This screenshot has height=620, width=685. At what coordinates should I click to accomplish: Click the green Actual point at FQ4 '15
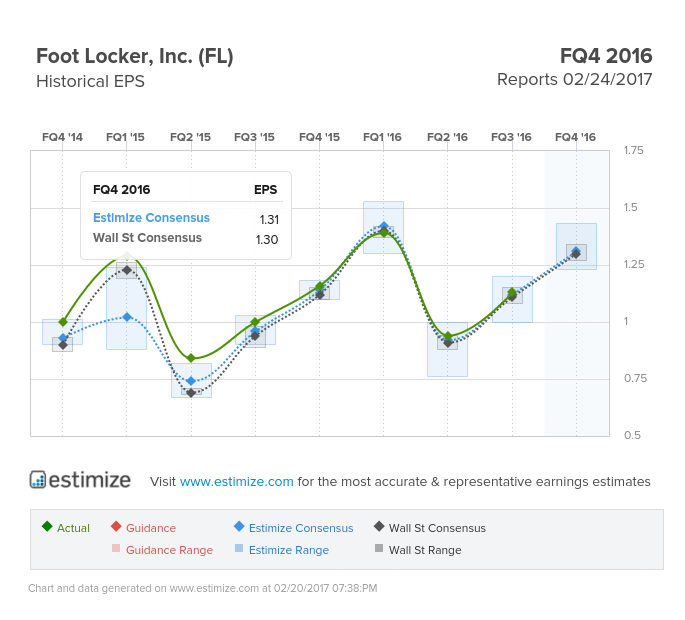(320, 287)
